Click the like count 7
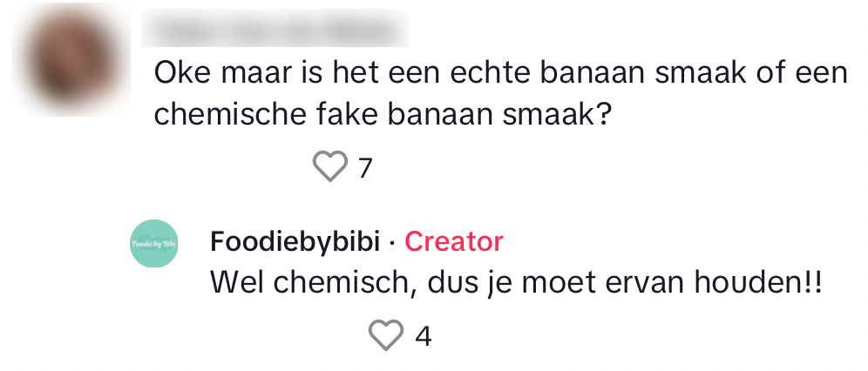The image size is (868, 371). tap(365, 166)
